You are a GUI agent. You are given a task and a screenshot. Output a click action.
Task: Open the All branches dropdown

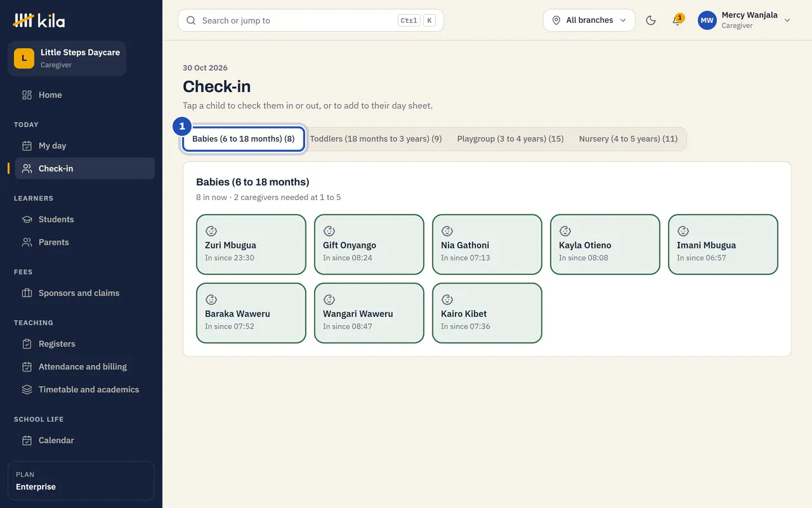pos(589,20)
